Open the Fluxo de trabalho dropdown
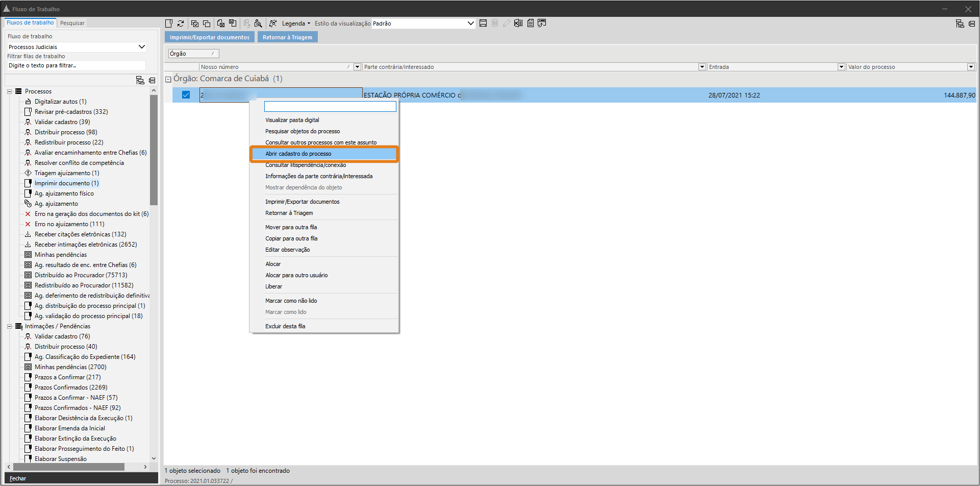Viewport: 980px width, 486px height. (142, 47)
